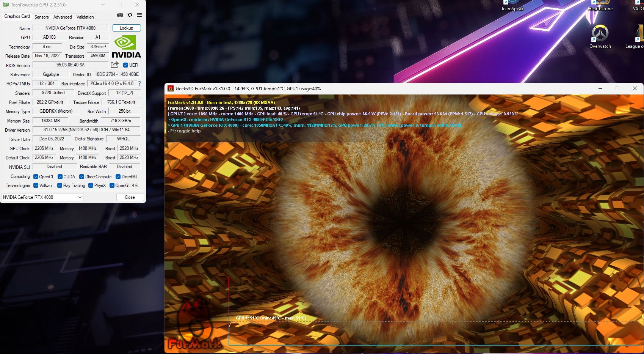Image resolution: width=644 pixels, height=354 pixels.
Task: Click the Die Size 379 mm² field
Action: tap(98, 47)
